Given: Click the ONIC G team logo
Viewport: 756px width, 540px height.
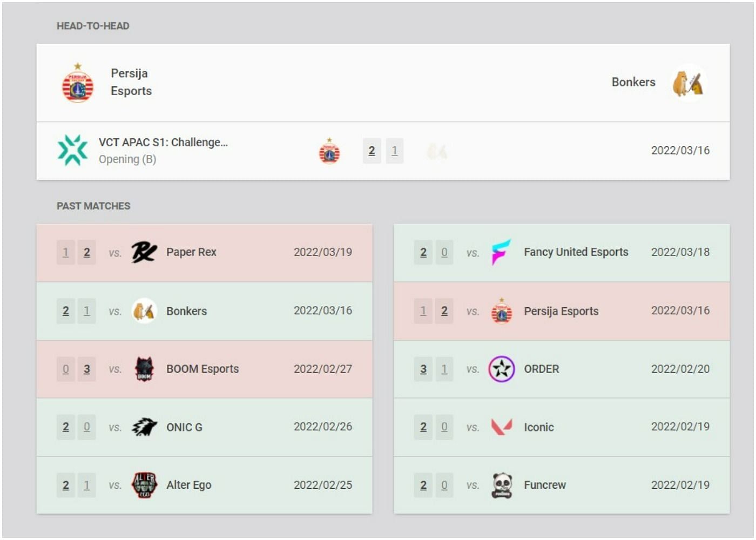Looking at the screenshot, I should [144, 427].
